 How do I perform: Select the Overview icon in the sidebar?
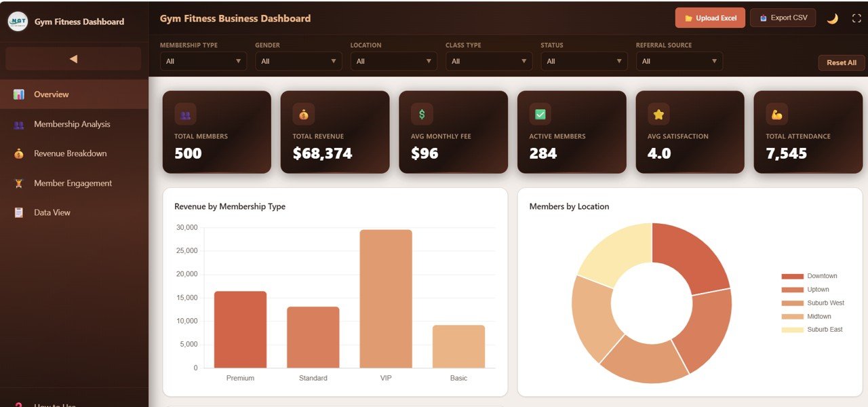click(20, 94)
